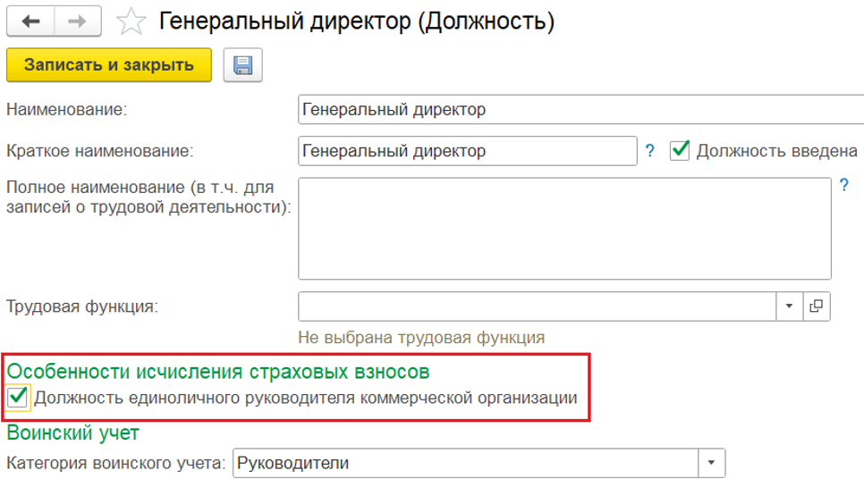Image resolution: width=864 pixels, height=504 pixels.
Task: Open help next to Краткое наименование field
Action: [650, 151]
